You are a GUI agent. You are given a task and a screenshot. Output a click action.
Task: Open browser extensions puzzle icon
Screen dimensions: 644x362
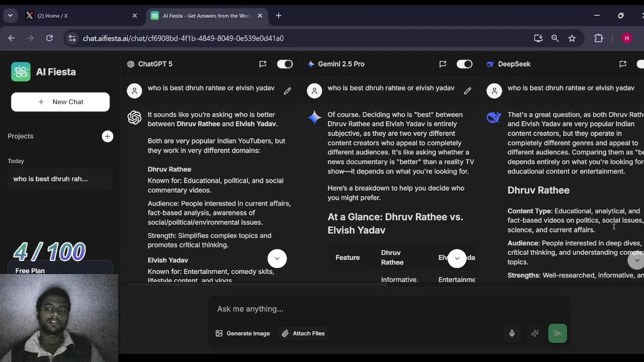click(599, 38)
